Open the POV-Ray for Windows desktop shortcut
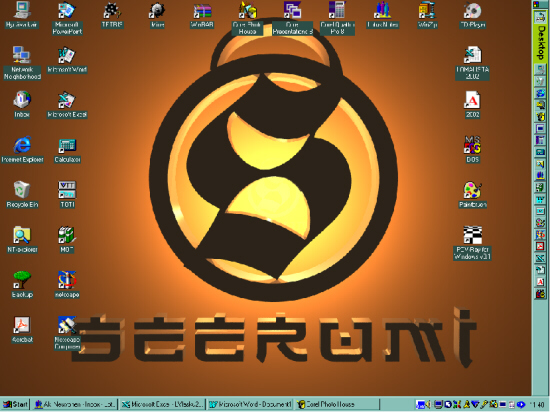 pyautogui.click(x=472, y=243)
